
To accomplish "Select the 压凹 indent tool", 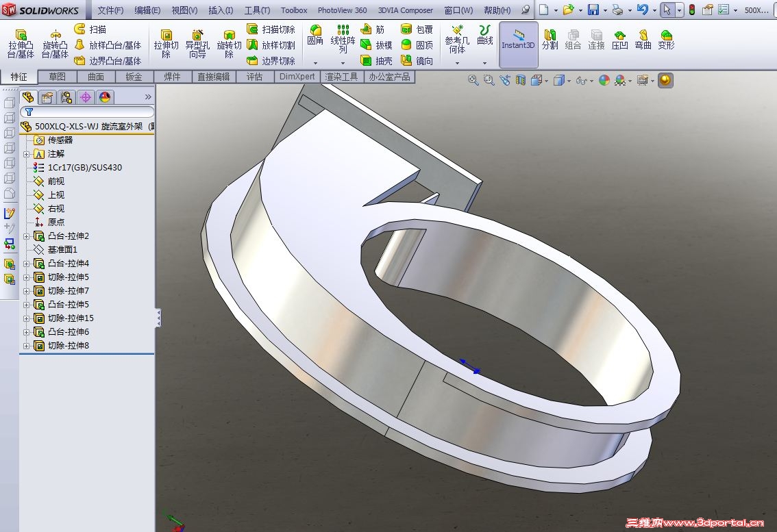I will [619, 40].
